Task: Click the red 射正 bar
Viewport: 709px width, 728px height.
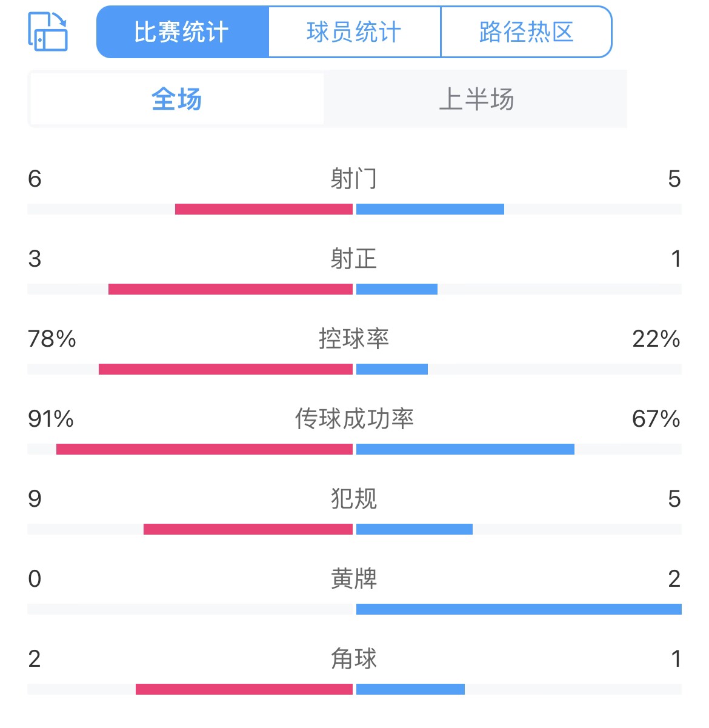Action: coord(230,289)
